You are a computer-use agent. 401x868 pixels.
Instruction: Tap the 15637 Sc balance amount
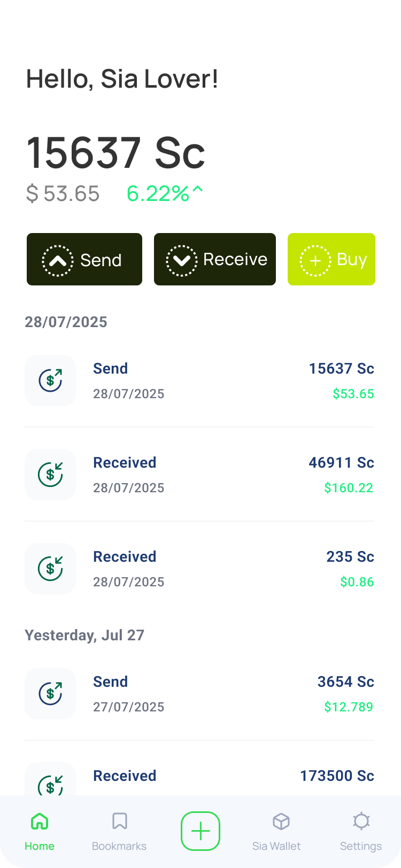tap(115, 153)
